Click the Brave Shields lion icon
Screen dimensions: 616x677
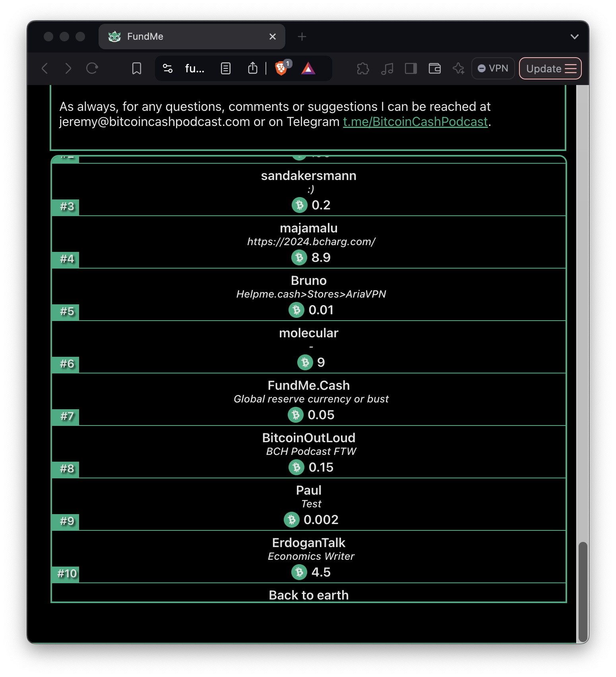pyautogui.click(x=281, y=69)
